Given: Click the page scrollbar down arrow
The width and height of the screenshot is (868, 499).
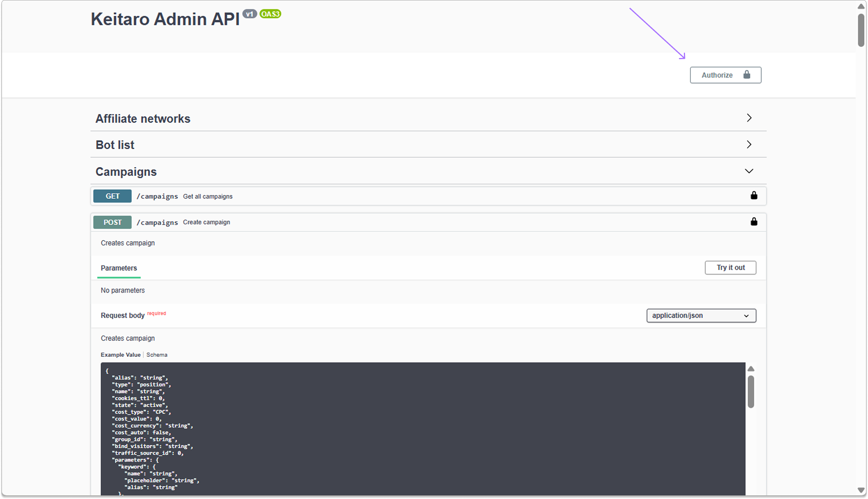Looking at the screenshot, I should 861,490.
